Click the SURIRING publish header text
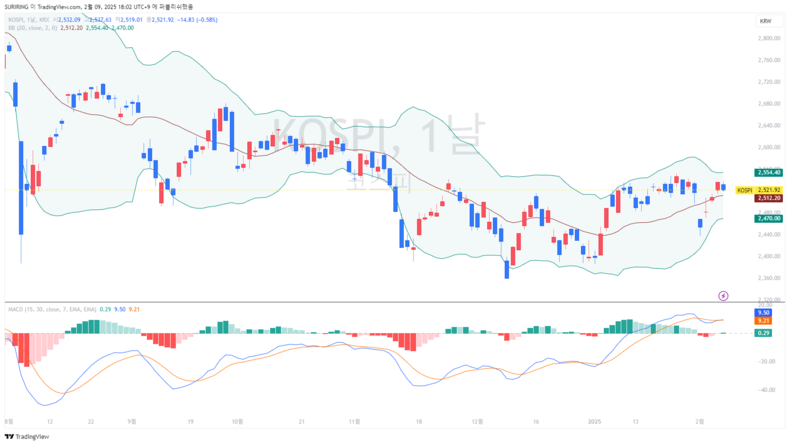790x445 pixels. (x=99, y=7)
